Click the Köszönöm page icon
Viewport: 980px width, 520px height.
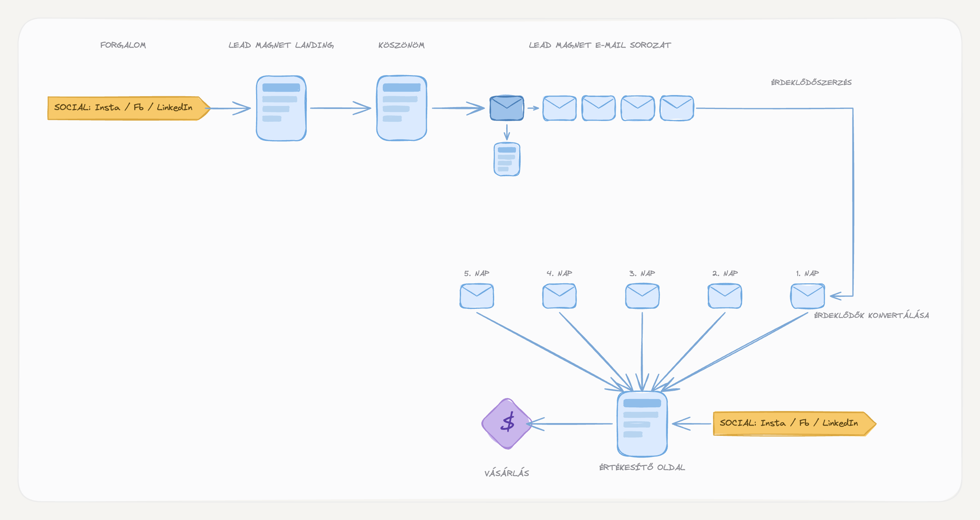pos(401,108)
